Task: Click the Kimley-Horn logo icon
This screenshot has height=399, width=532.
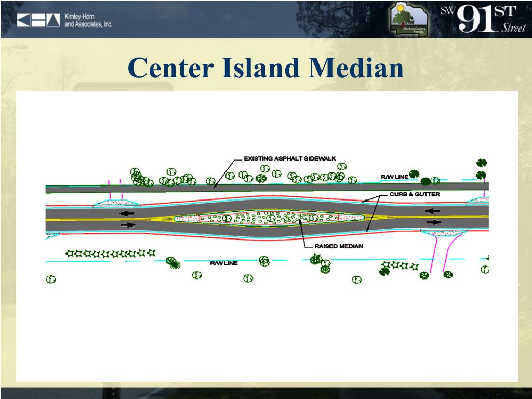Action: tap(38, 20)
